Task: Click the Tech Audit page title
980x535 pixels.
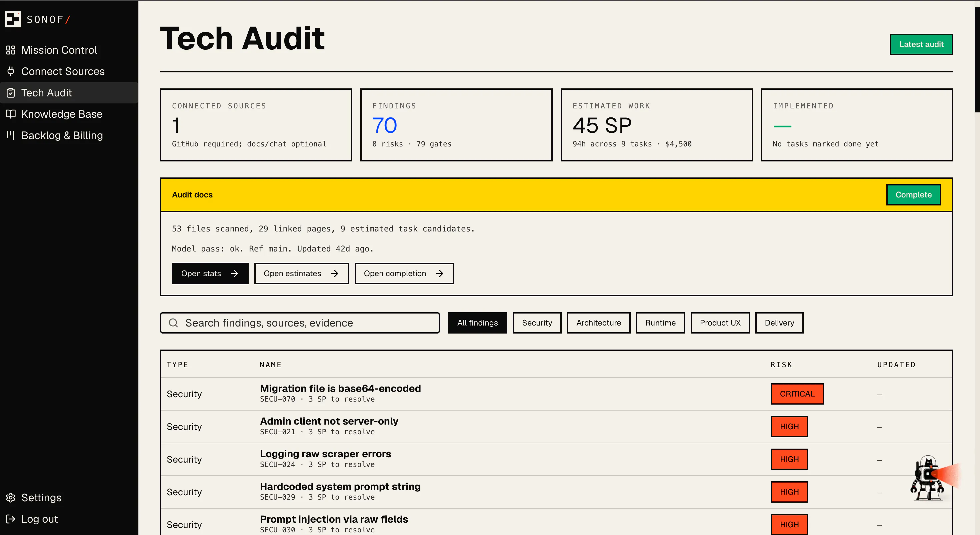Action: [242, 38]
